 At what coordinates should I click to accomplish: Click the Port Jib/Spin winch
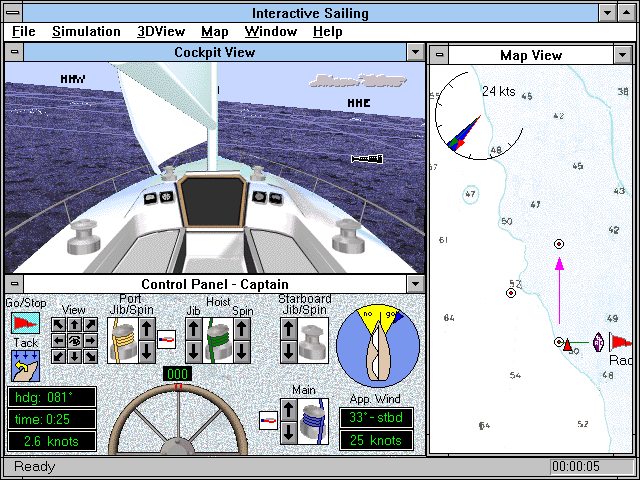coord(123,340)
